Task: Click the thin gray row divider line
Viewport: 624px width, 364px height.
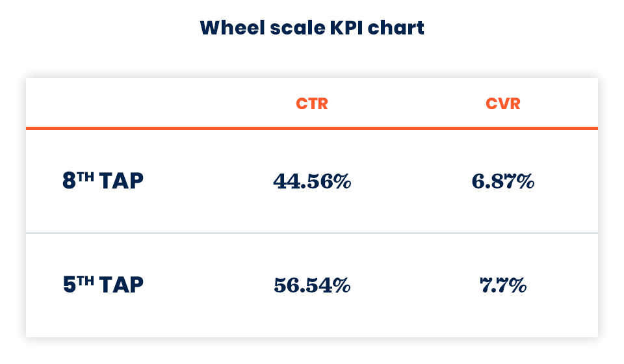Action: pos(312,233)
